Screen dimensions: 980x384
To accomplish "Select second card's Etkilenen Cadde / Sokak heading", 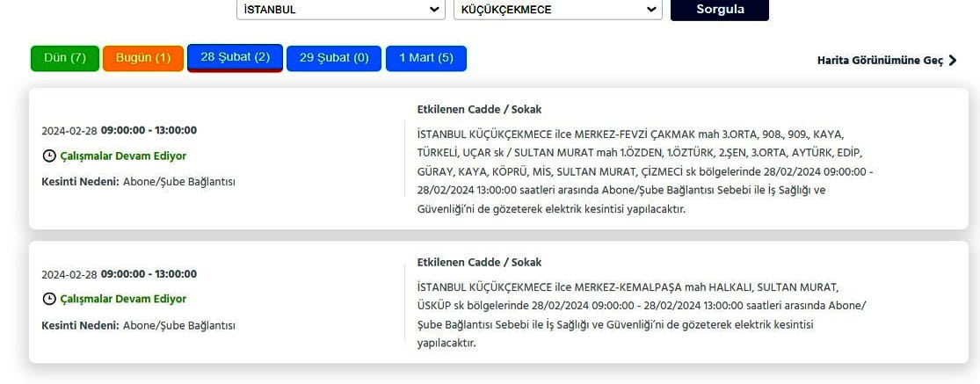I will pyautogui.click(x=480, y=263).
